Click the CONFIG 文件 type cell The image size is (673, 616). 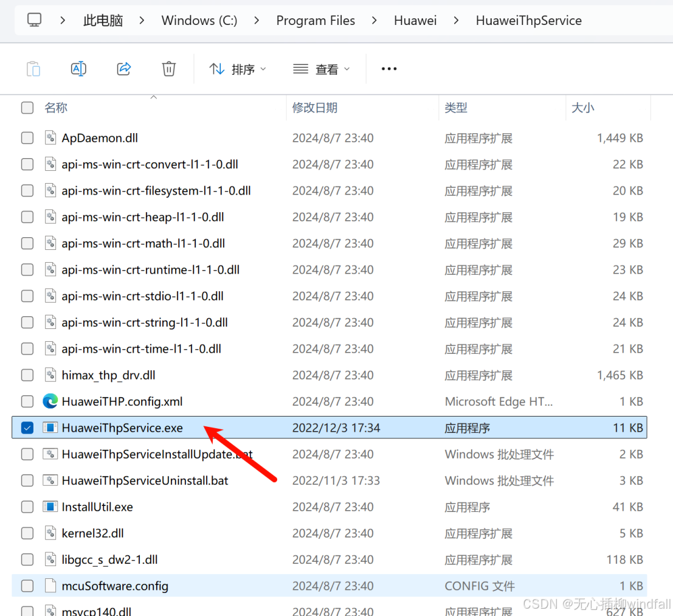click(480, 586)
